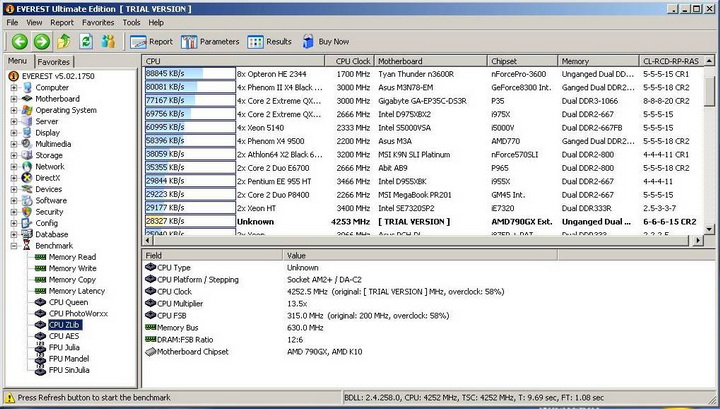Show benchmark Results from toolbar
The height and width of the screenshot is (409, 720).
[x=270, y=42]
